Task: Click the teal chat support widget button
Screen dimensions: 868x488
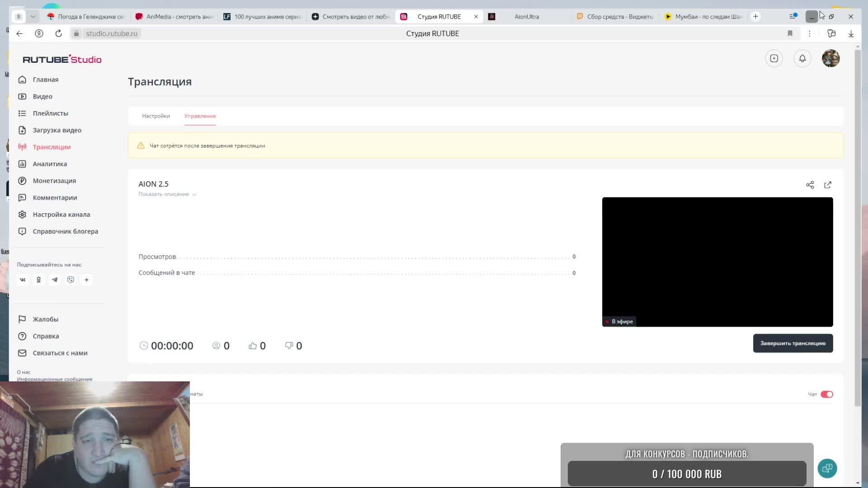Action: point(827,468)
